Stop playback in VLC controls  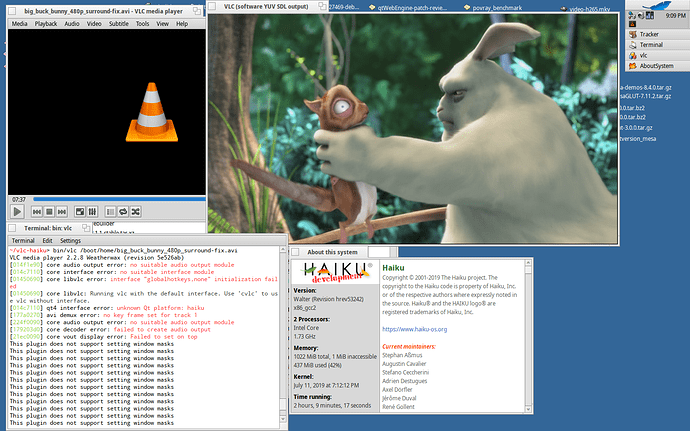[x=49, y=212]
